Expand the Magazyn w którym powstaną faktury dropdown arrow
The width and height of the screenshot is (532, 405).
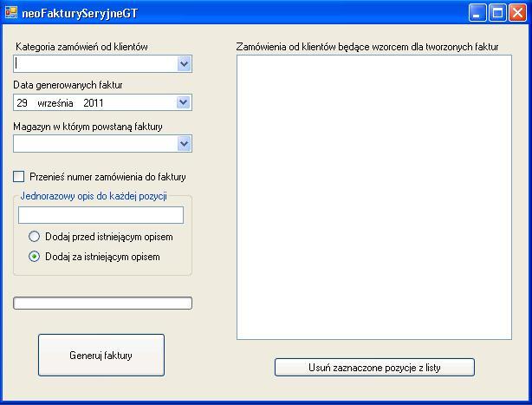(x=184, y=144)
